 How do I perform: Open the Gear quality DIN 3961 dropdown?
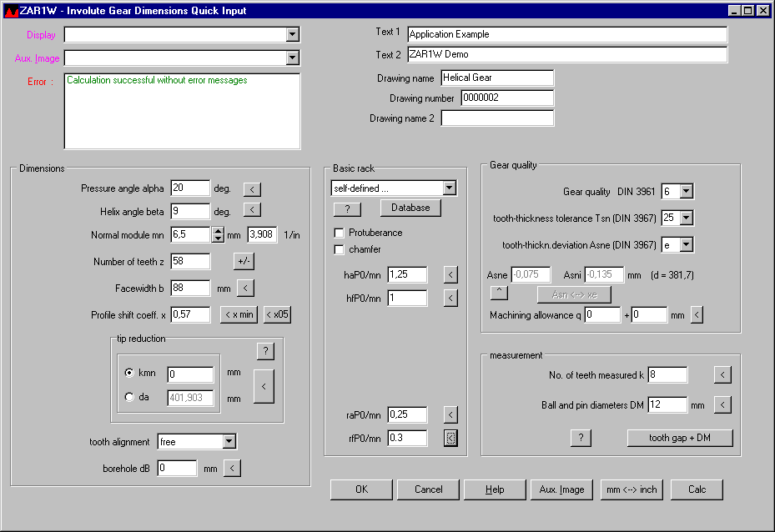point(686,192)
